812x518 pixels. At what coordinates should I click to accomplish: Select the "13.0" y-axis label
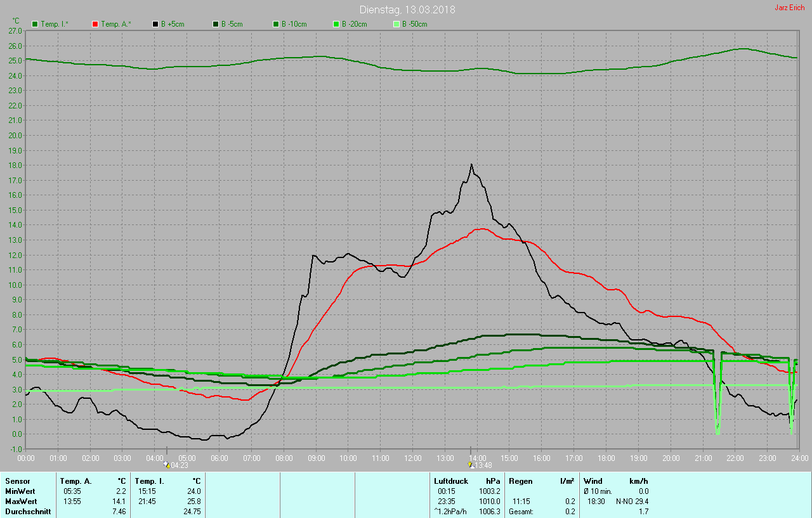[15, 240]
